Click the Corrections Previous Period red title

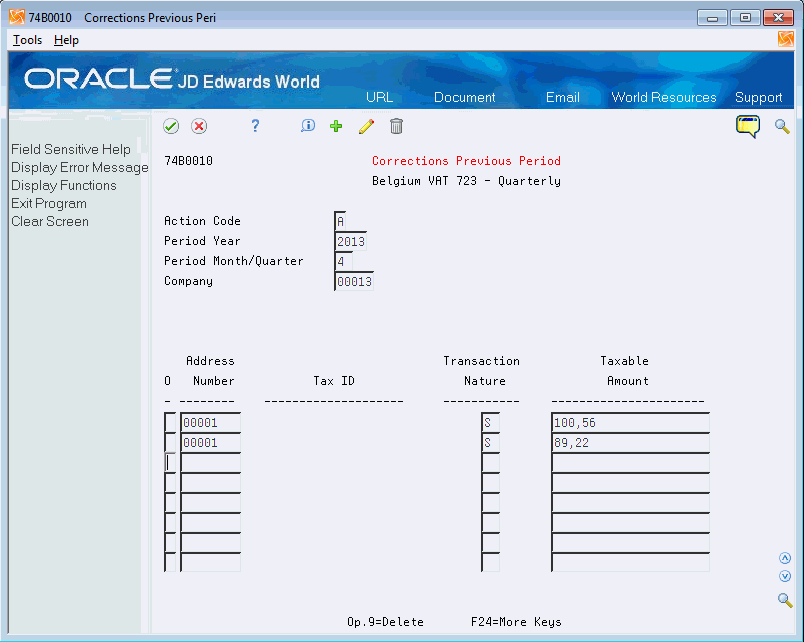click(x=466, y=160)
